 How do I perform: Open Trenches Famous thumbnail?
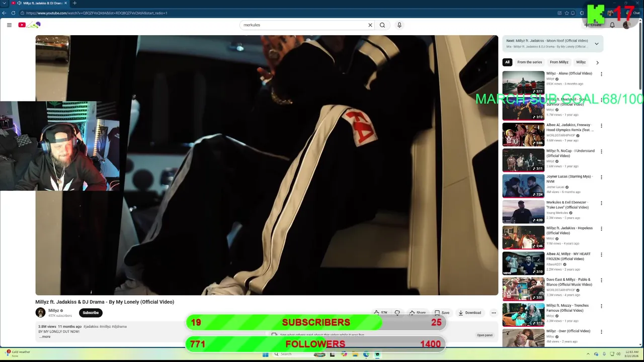[523, 315]
